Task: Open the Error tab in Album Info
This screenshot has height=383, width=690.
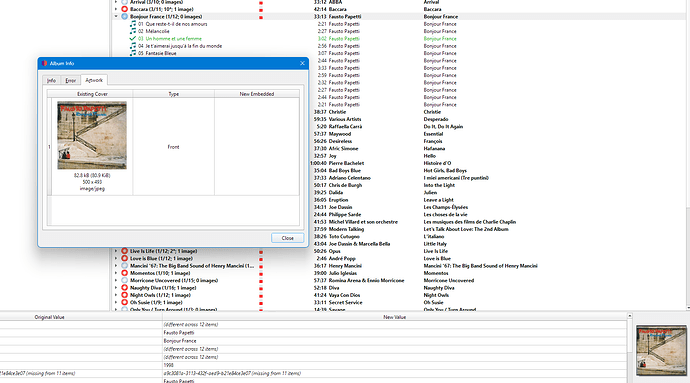Action: point(70,81)
